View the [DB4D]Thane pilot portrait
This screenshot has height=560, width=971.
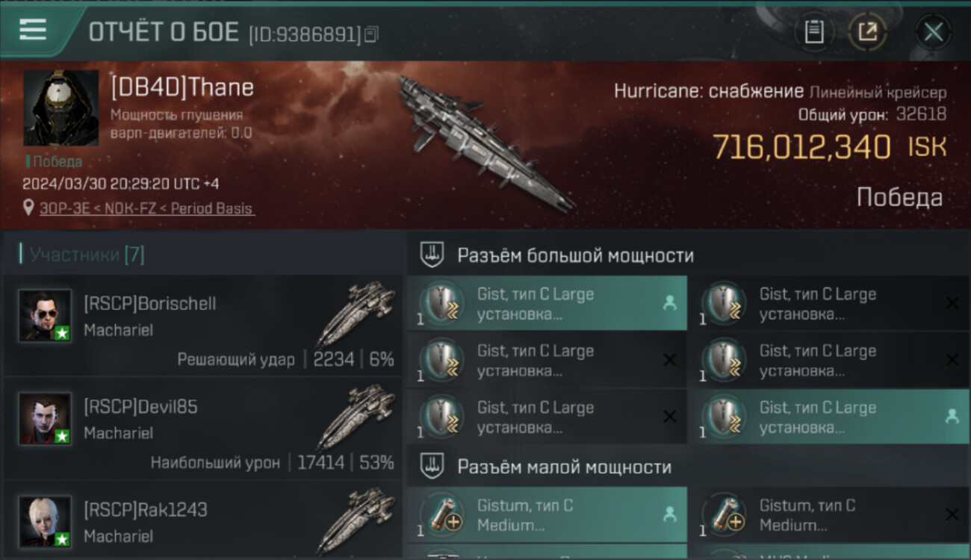[61, 108]
